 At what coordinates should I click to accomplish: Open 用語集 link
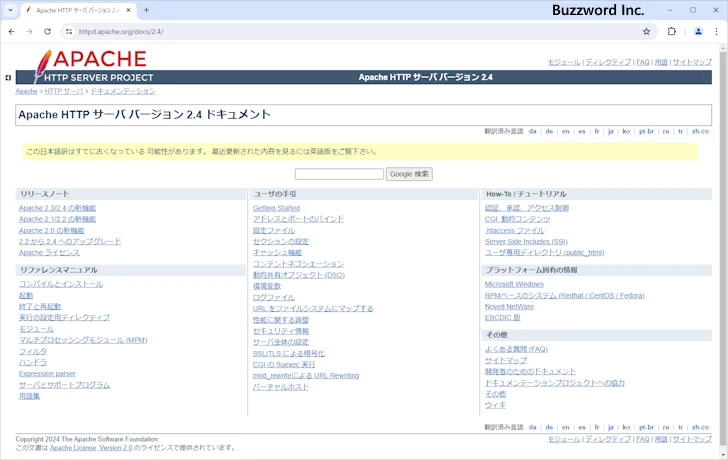[29, 396]
